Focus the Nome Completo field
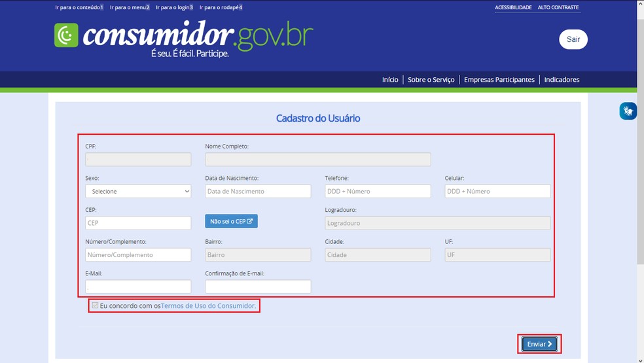 (x=318, y=160)
